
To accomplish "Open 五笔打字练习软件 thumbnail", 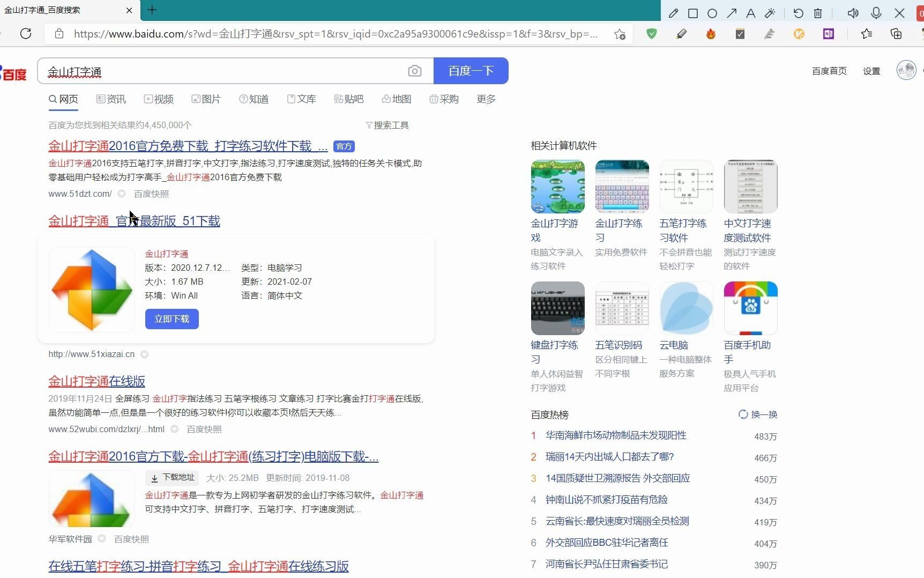I will (686, 187).
